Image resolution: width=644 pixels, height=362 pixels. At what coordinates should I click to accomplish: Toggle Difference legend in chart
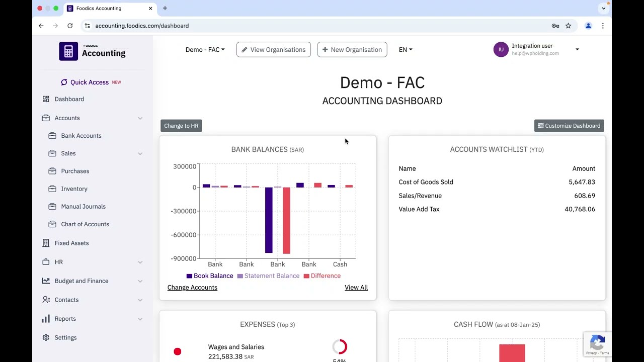322,276
